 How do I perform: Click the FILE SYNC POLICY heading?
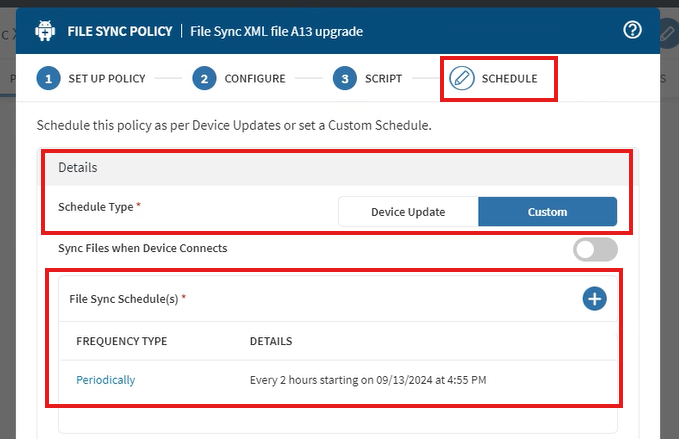(x=120, y=32)
